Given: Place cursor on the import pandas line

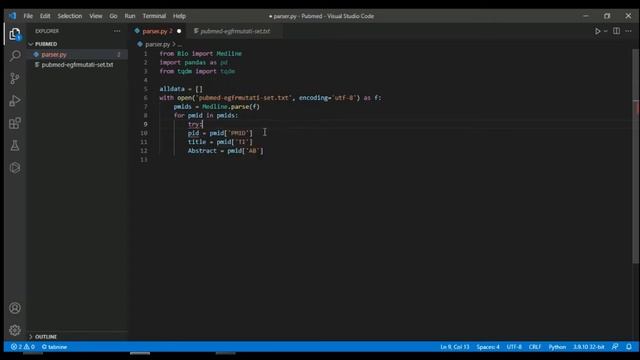Looking at the screenshot, I should [x=193, y=62].
